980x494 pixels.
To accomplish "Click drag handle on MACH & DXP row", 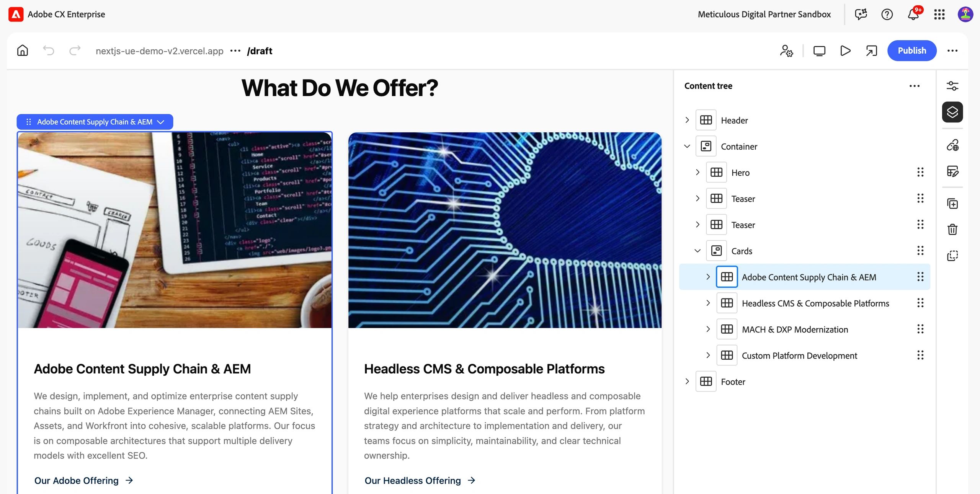I will 920,329.
